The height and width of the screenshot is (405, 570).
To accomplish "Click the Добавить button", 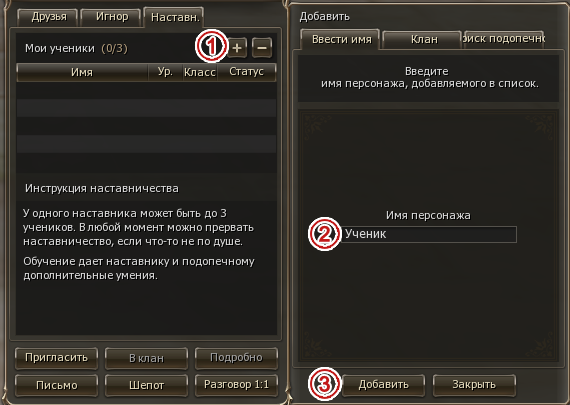I will pos(384,385).
